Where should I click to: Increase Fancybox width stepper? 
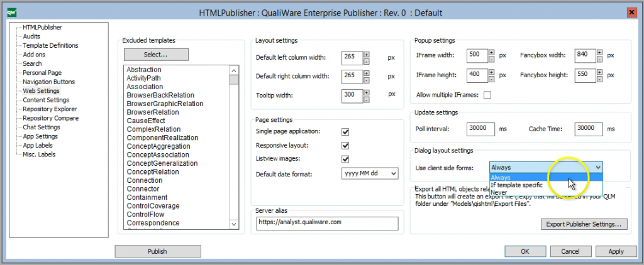[599, 52]
